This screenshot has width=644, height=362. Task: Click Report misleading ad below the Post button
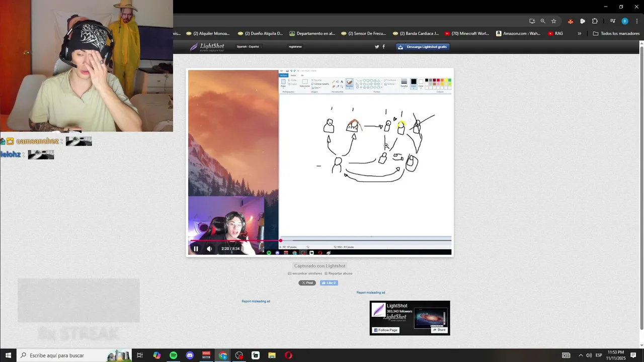pyautogui.click(x=256, y=301)
